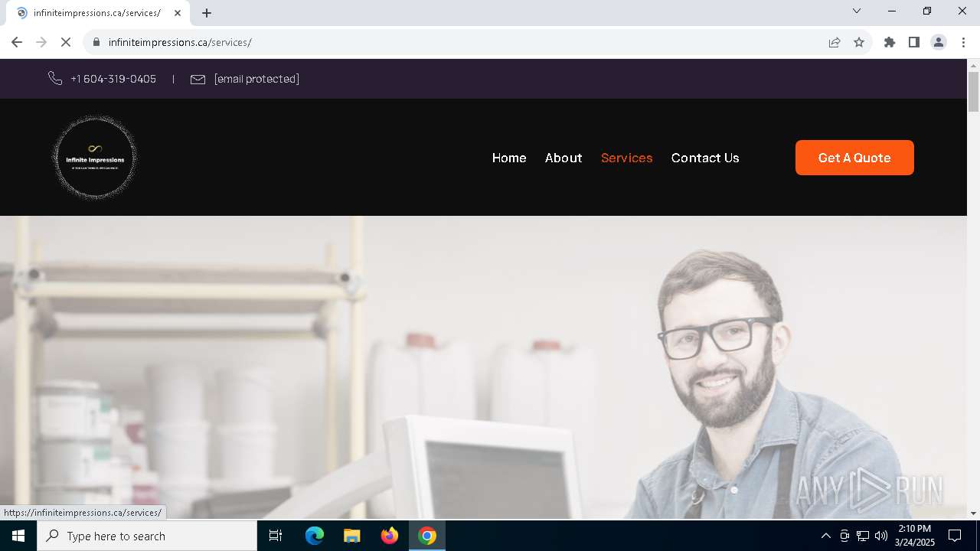Click the scrollbar up arrow

coord(973,65)
